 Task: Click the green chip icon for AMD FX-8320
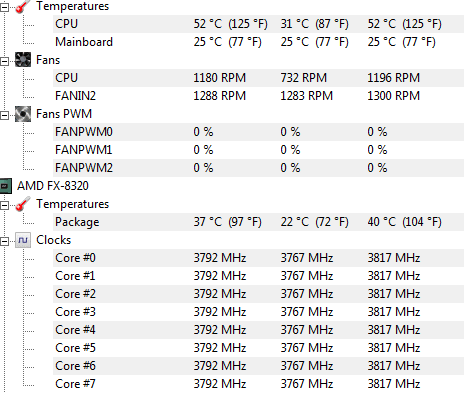click(x=5, y=186)
